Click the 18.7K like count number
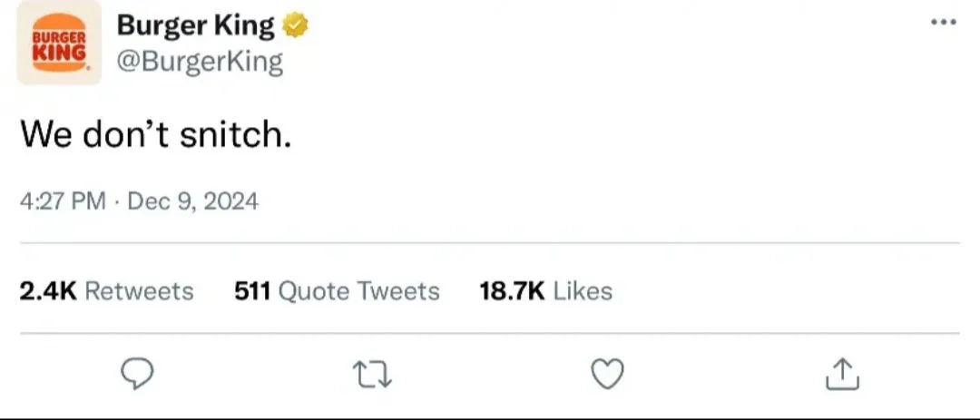 [x=512, y=291]
